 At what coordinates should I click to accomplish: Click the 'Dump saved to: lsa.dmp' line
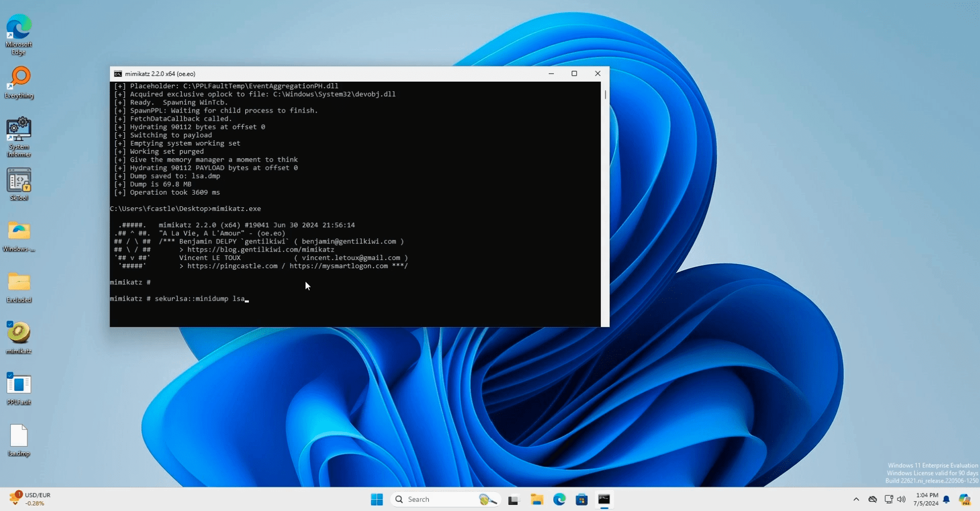tap(167, 176)
